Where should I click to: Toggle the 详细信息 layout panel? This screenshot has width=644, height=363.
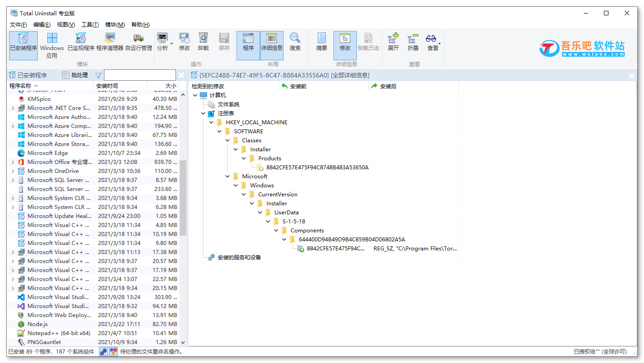(272, 45)
